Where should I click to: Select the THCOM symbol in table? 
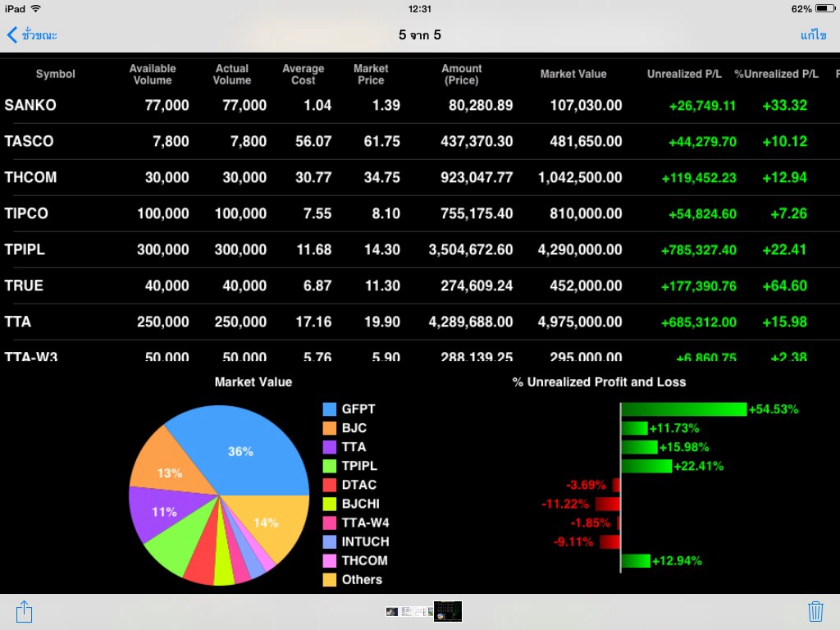(30, 177)
